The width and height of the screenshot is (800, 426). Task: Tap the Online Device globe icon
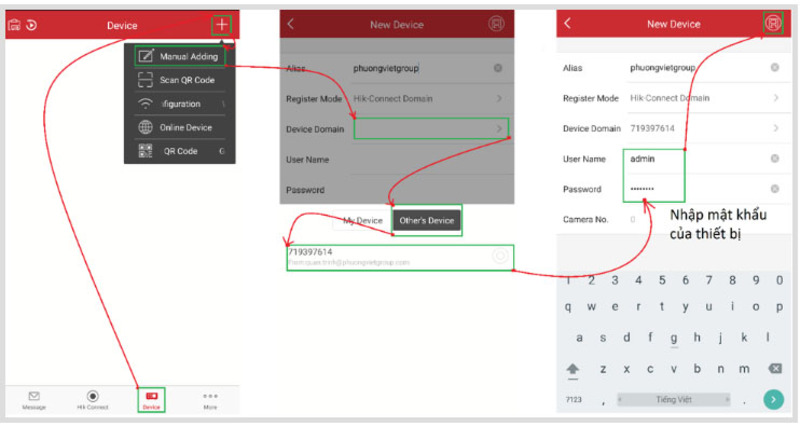[146, 128]
